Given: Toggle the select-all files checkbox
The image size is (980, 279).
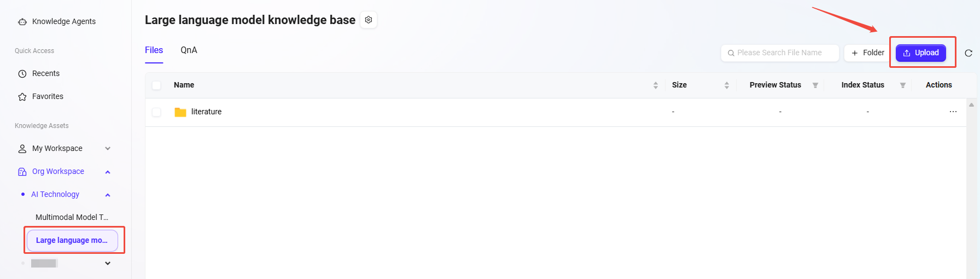Looking at the screenshot, I should pos(156,85).
